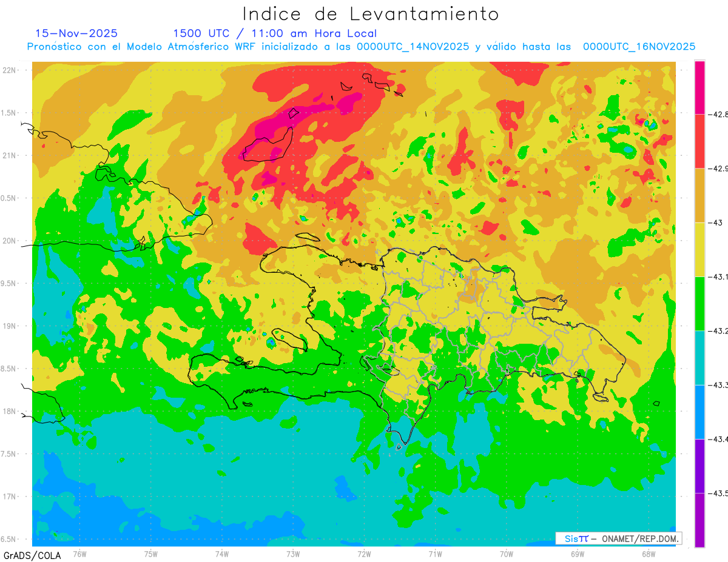The image size is (728, 562).
Task: Click the '68W' longitude label
Action: 649,554
